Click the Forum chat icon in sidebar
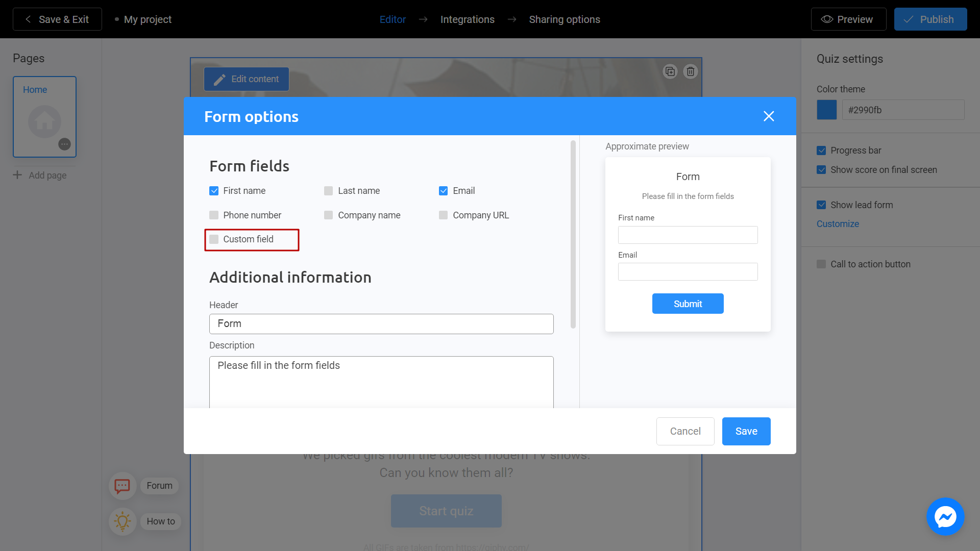Viewport: 980px width, 551px height. tap(122, 485)
